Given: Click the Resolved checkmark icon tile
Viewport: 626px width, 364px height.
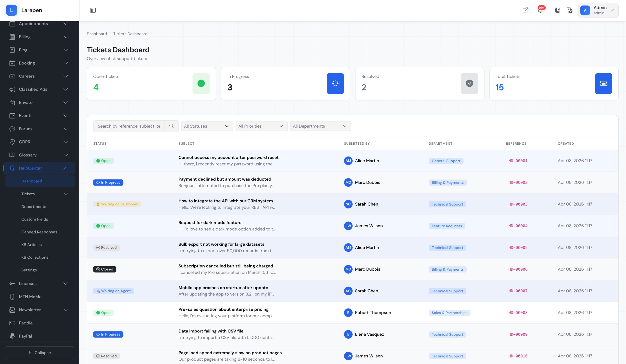Looking at the screenshot, I should pos(469,83).
